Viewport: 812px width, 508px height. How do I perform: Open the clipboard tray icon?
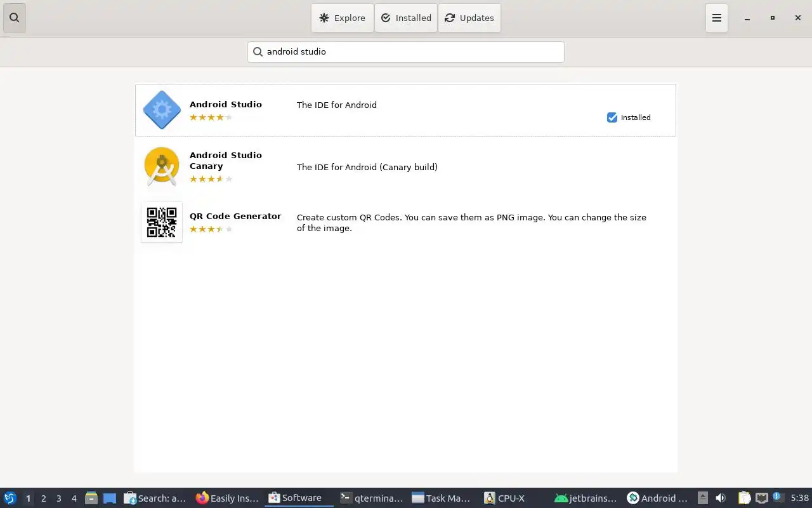[x=744, y=498]
